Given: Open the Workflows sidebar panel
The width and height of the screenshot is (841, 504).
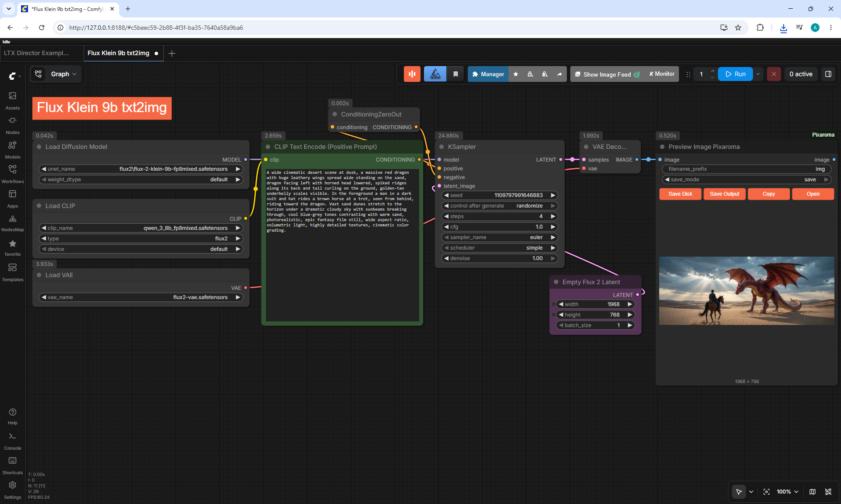Looking at the screenshot, I should [12, 174].
